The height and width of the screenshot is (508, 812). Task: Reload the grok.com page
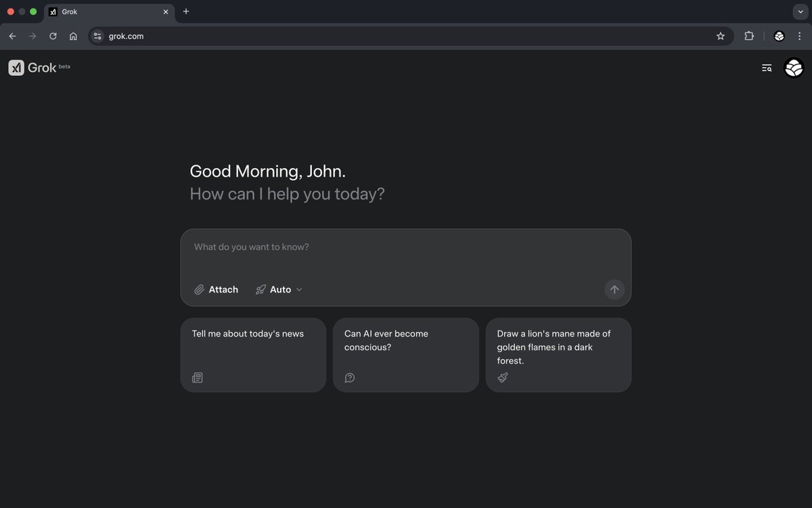tap(53, 36)
